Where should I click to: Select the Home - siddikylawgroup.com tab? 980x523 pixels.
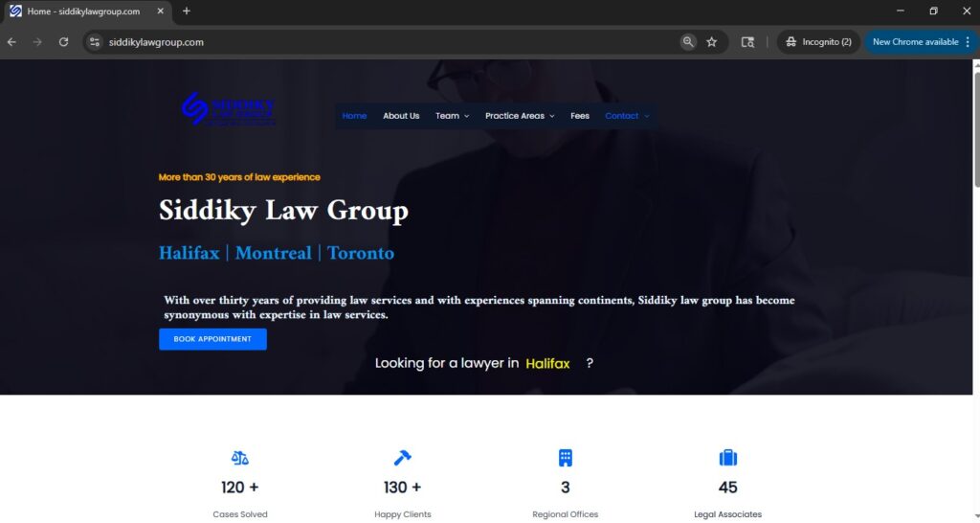(84, 11)
